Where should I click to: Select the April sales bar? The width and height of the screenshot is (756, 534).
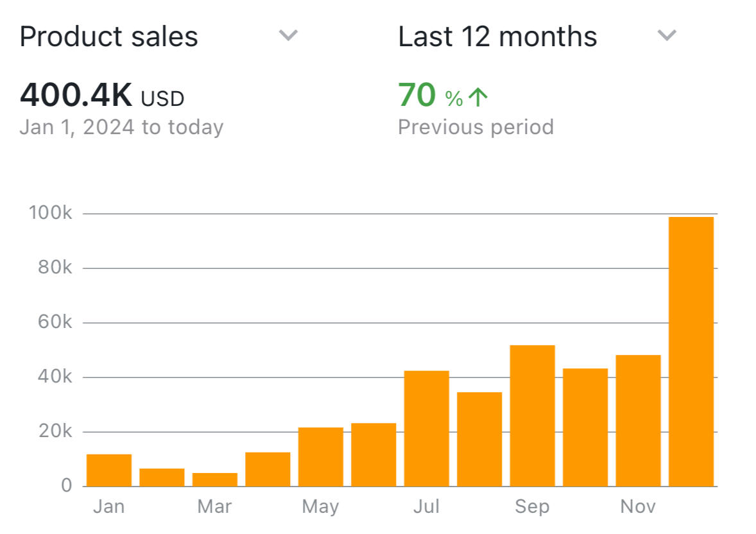click(x=268, y=470)
